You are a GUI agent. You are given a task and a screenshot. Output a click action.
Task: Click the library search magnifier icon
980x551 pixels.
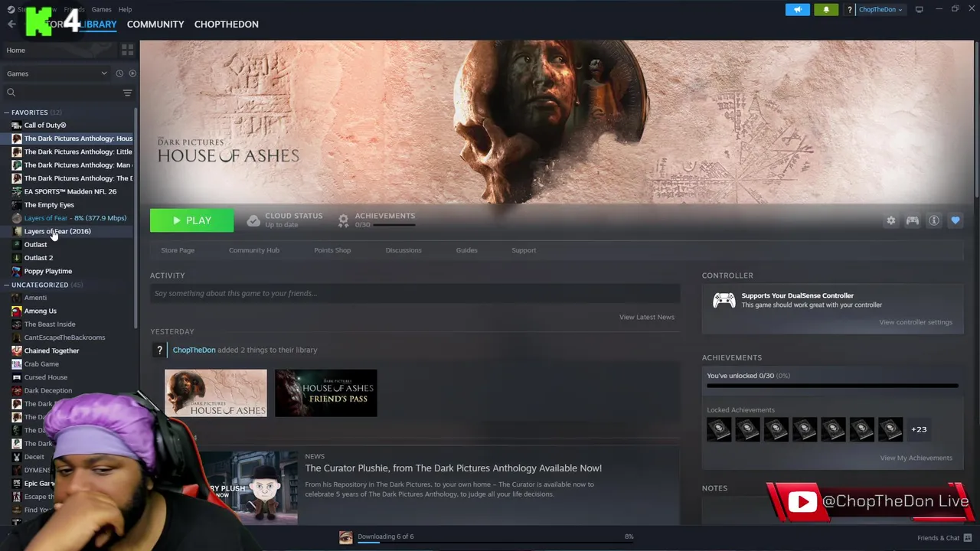pos(11,93)
